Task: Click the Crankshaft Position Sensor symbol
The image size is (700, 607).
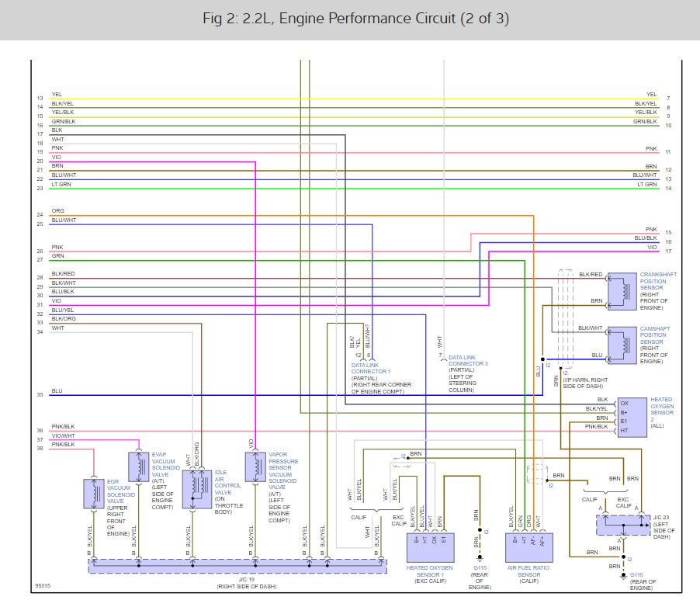Action: pos(622,292)
